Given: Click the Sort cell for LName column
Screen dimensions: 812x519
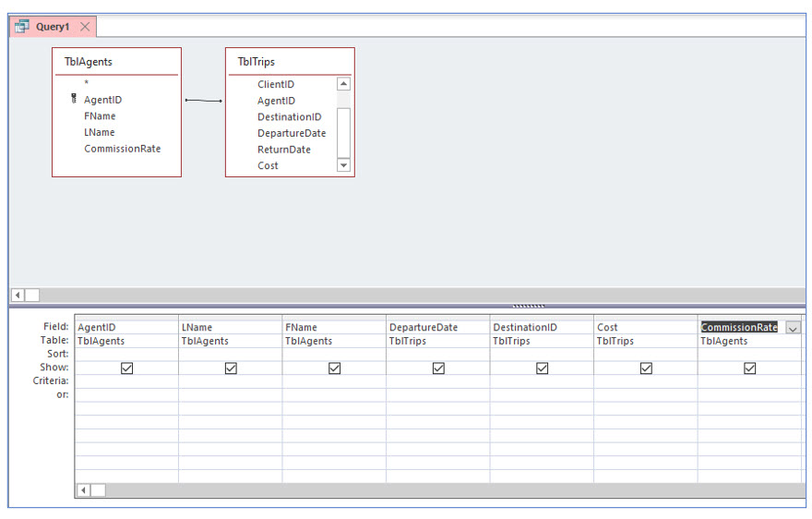Looking at the screenshot, I should pyautogui.click(x=231, y=354).
